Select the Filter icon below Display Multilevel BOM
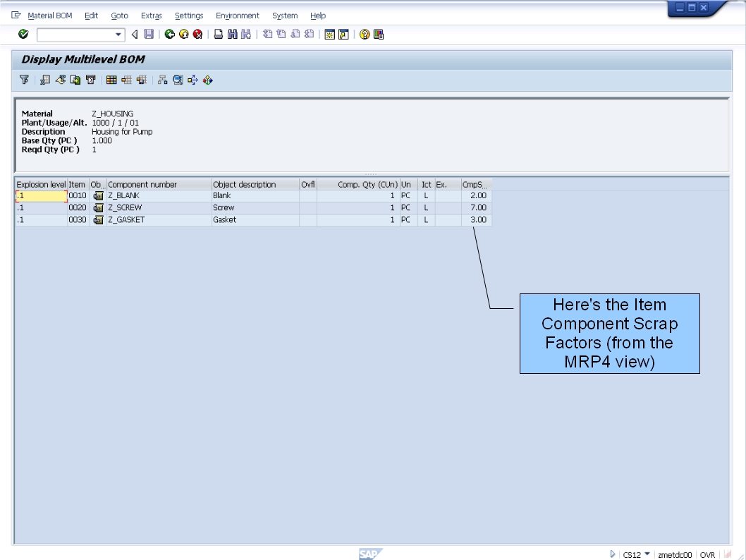 (24, 79)
